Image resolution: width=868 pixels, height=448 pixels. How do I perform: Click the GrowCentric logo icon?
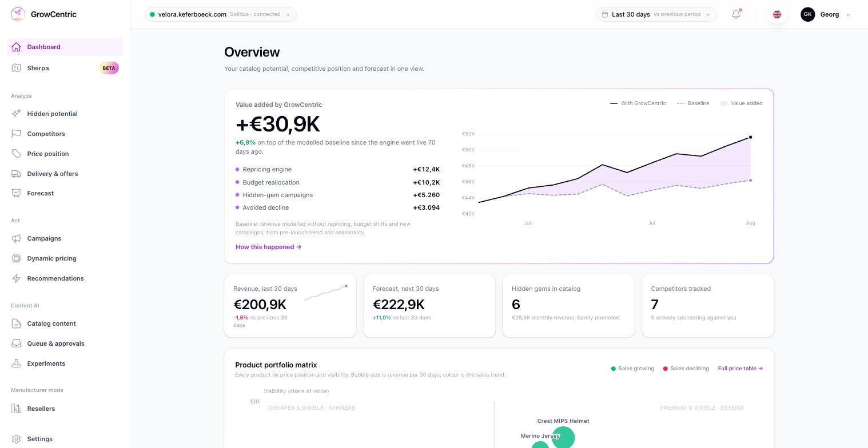coord(18,14)
